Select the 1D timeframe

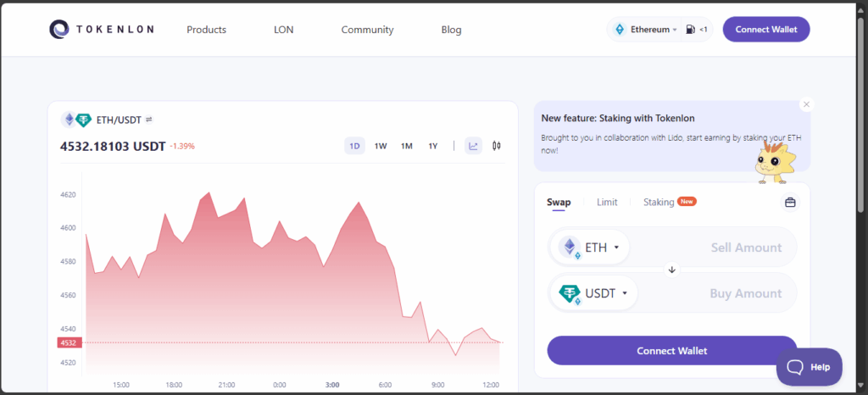pos(354,146)
